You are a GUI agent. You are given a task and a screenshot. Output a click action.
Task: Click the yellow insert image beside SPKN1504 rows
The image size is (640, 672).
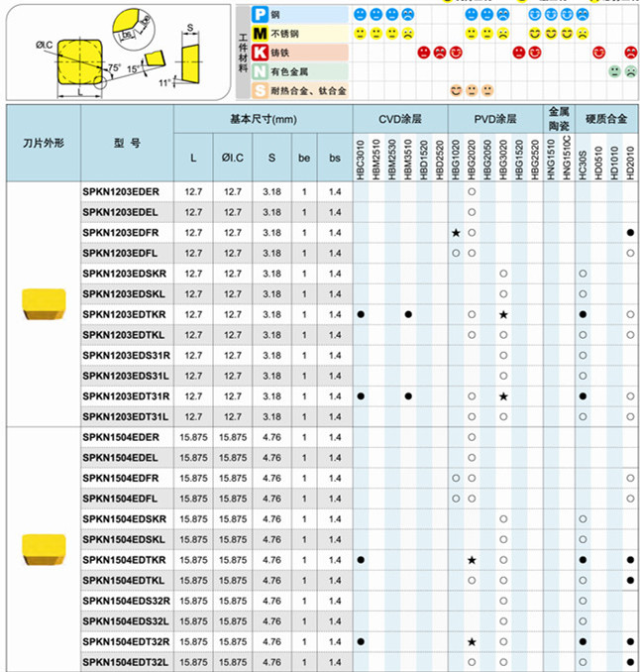click(x=43, y=548)
